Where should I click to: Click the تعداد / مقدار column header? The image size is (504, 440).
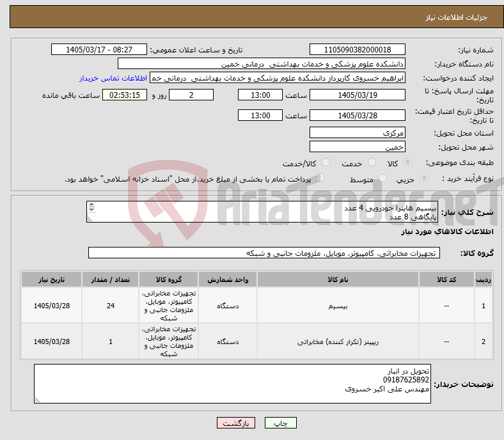(x=110, y=279)
